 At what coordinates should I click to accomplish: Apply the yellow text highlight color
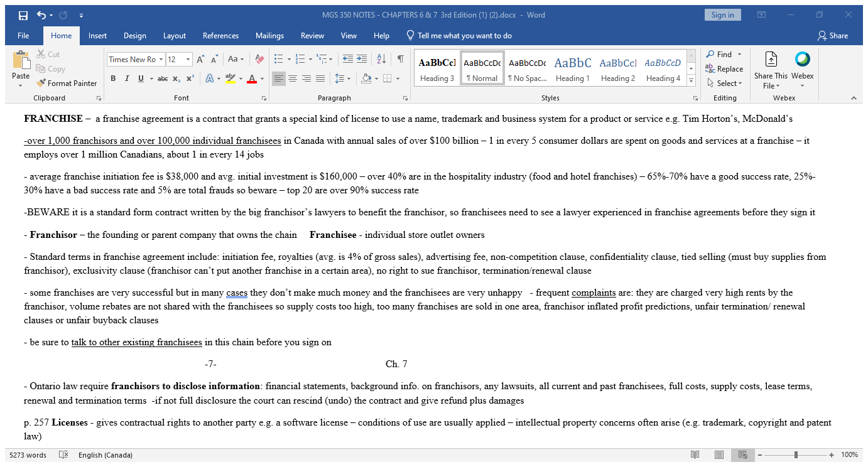(230, 78)
